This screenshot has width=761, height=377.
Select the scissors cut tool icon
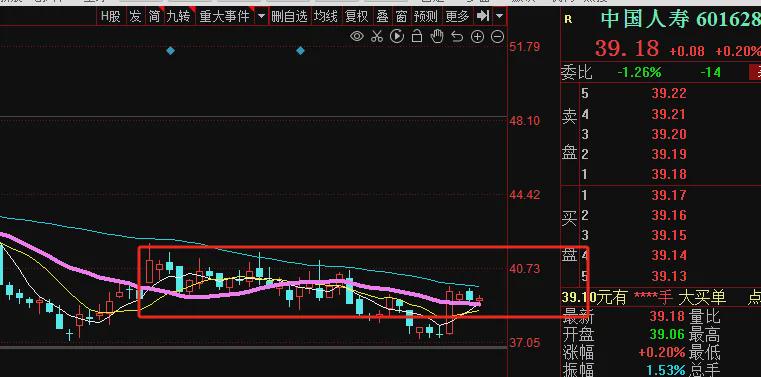377,36
